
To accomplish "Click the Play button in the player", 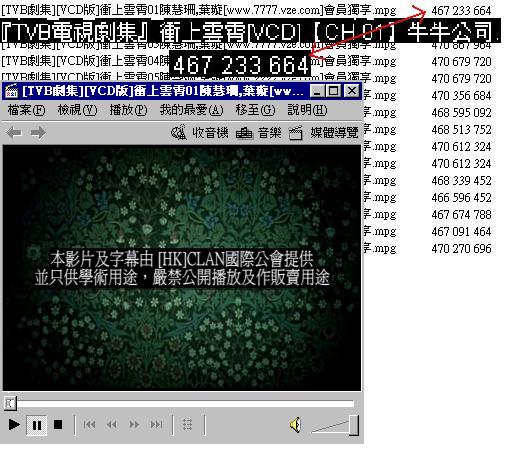I will [x=14, y=425].
